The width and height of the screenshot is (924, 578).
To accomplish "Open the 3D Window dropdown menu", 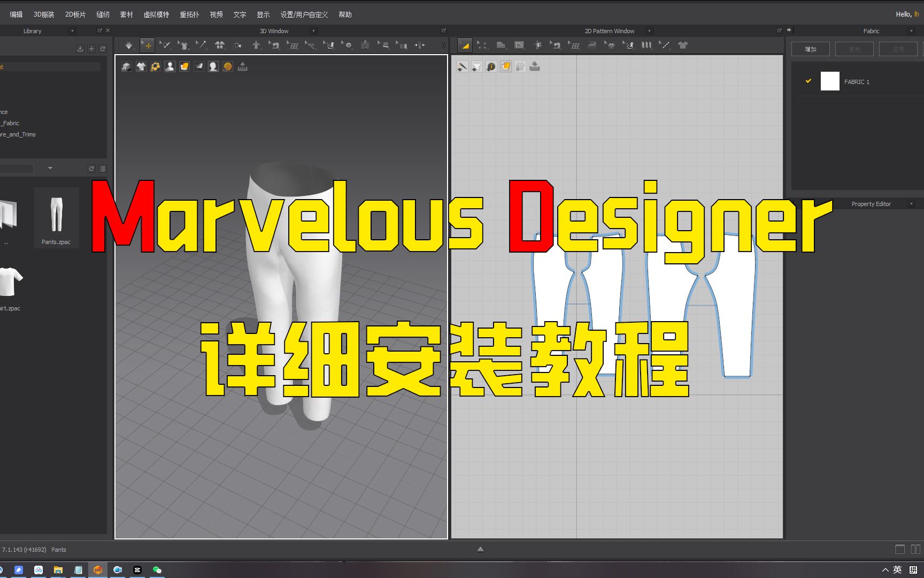I will [313, 31].
